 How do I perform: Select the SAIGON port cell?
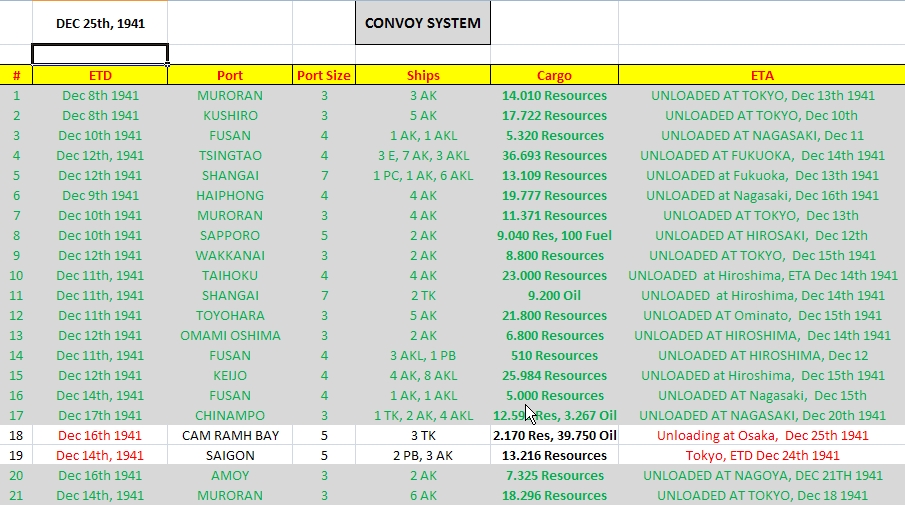coord(230,455)
